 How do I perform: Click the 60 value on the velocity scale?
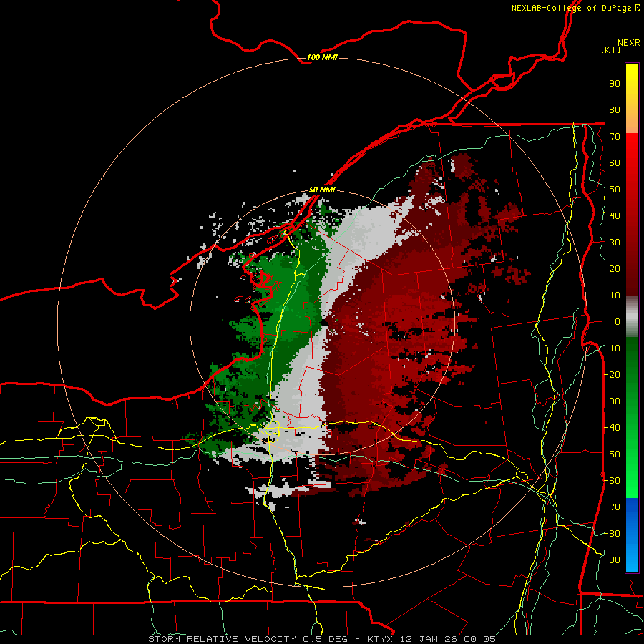pos(615,163)
